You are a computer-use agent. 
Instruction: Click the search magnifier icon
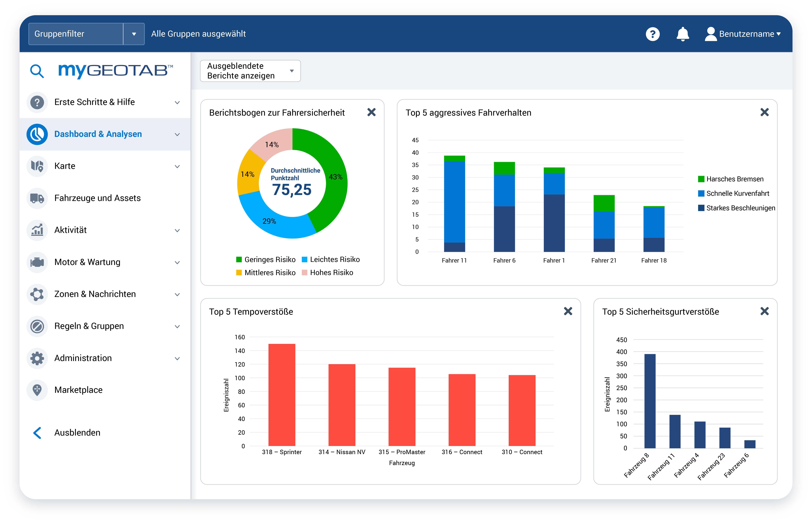coord(37,71)
